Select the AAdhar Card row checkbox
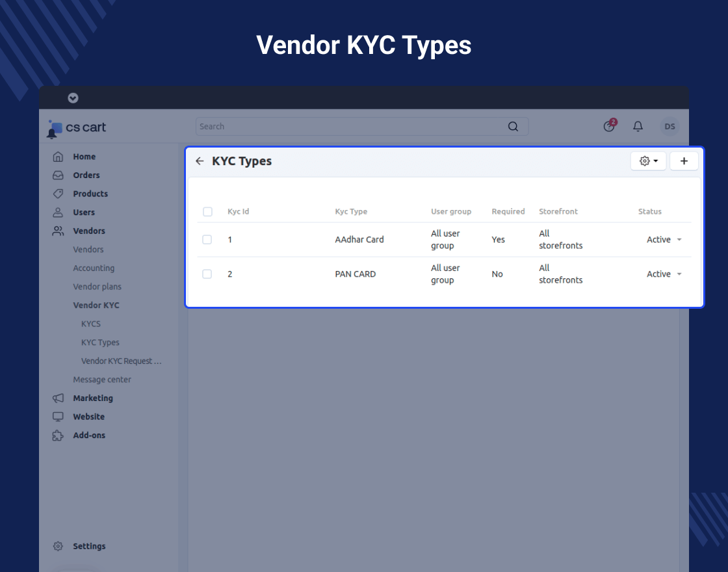728x572 pixels. click(207, 240)
